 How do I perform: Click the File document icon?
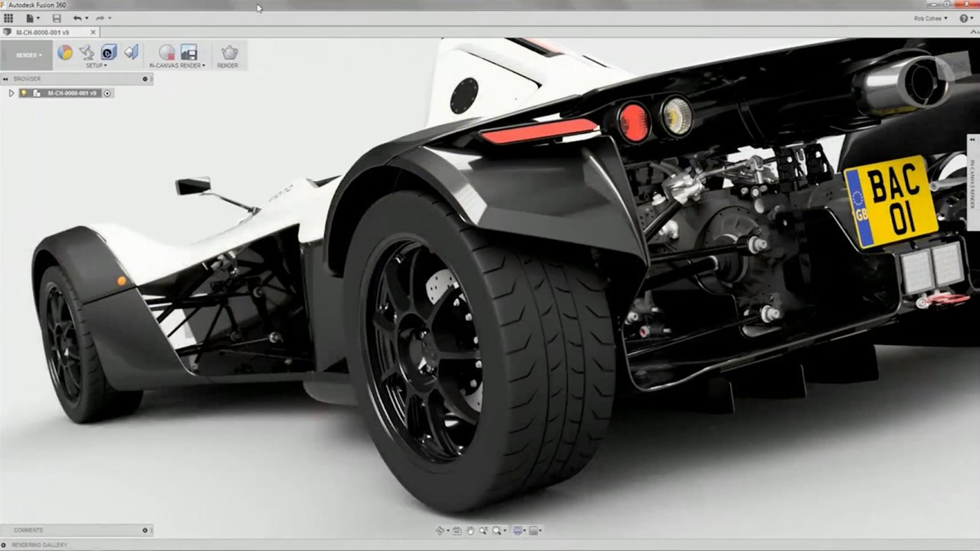point(29,18)
